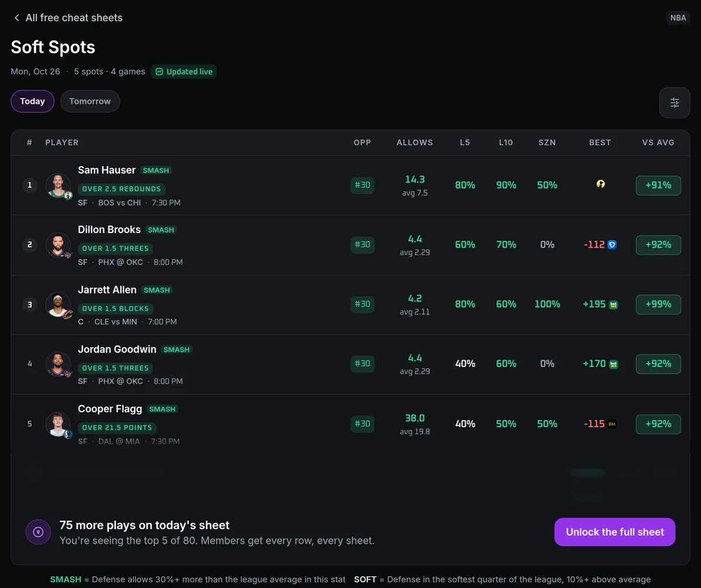701x588 pixels.
Task: Click Jordan Goodwin's player avatar
Action: [x=58, y=364]
